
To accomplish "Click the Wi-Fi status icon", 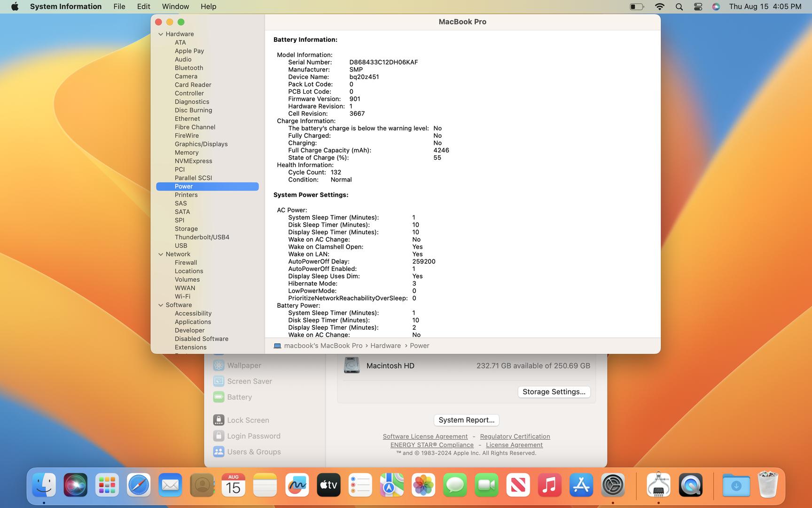I will (x=660, y=7).
